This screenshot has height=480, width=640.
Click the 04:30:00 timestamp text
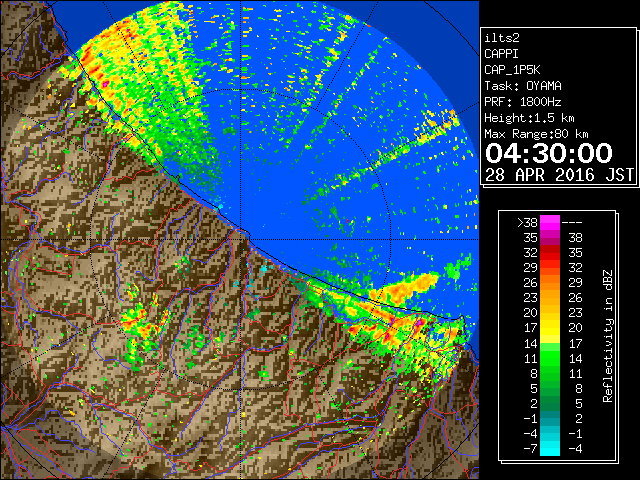point(549,153)
